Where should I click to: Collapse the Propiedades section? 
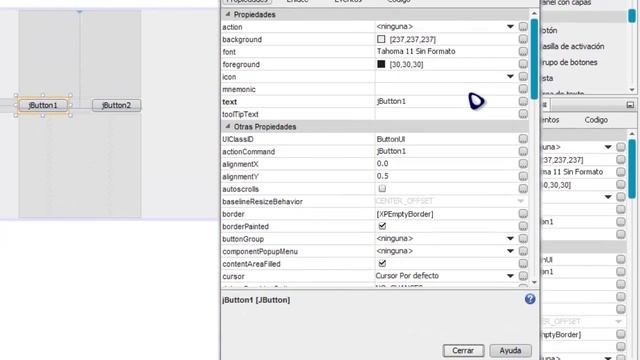(228, 14)
